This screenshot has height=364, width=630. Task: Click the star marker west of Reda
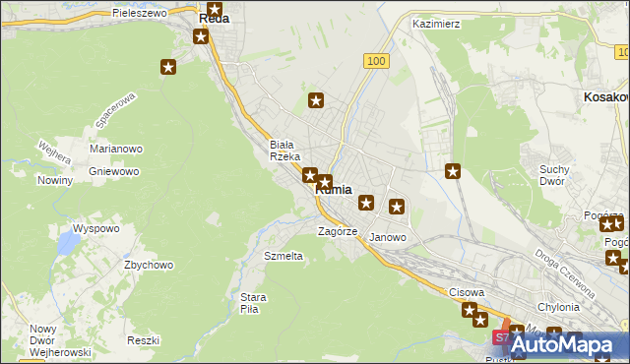click(168, 67)
